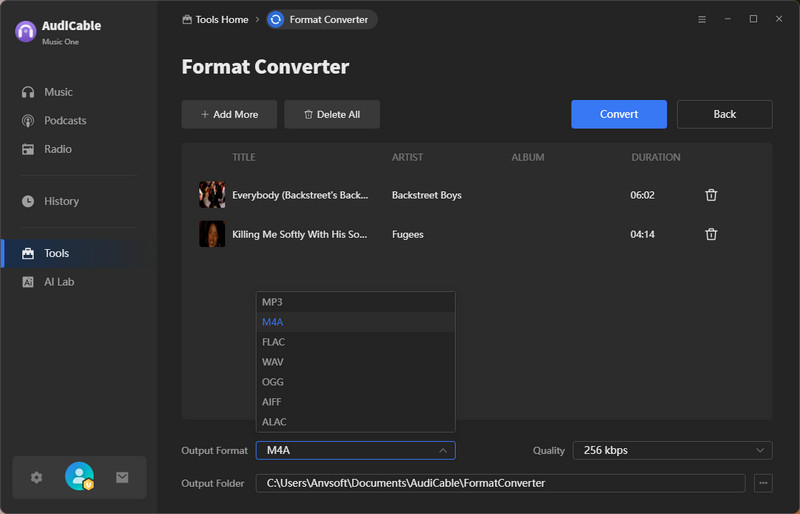This screenshot has height=514, width=800.
Task: Click Delete All button
Action: pos(332,114)
